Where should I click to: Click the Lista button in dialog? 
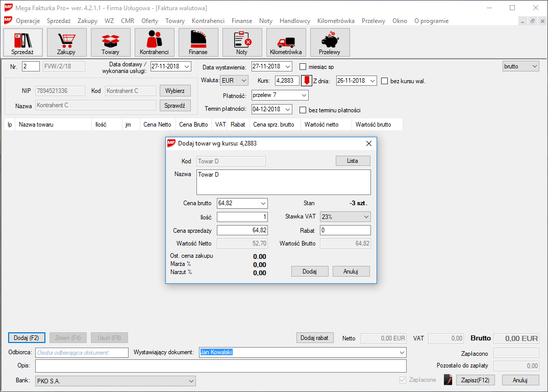pos(353,161)
